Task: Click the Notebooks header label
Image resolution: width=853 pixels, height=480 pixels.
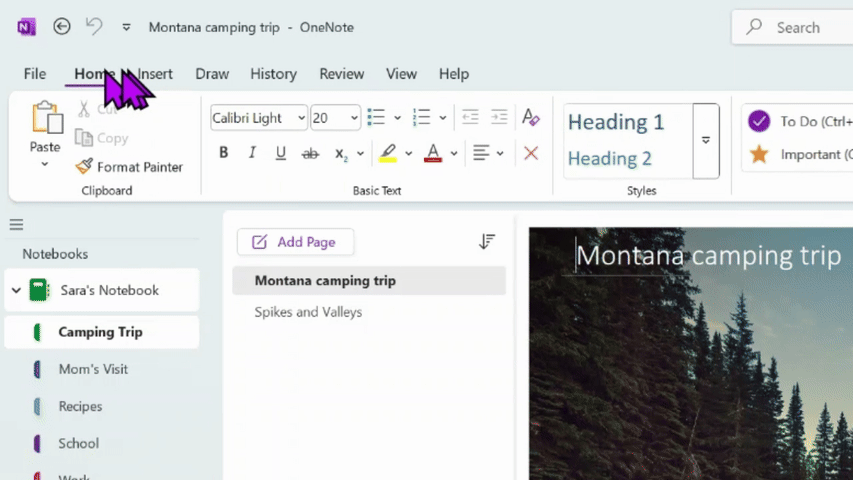Action: 55,254
